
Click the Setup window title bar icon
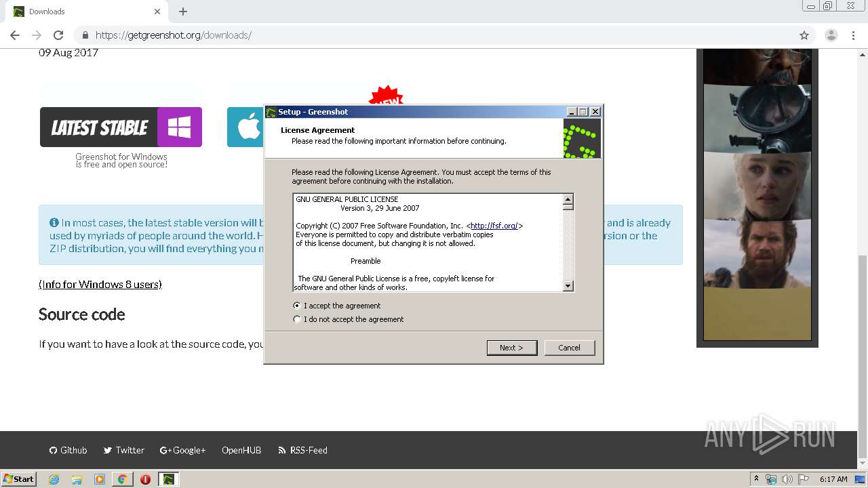click(x=271, y=112)
